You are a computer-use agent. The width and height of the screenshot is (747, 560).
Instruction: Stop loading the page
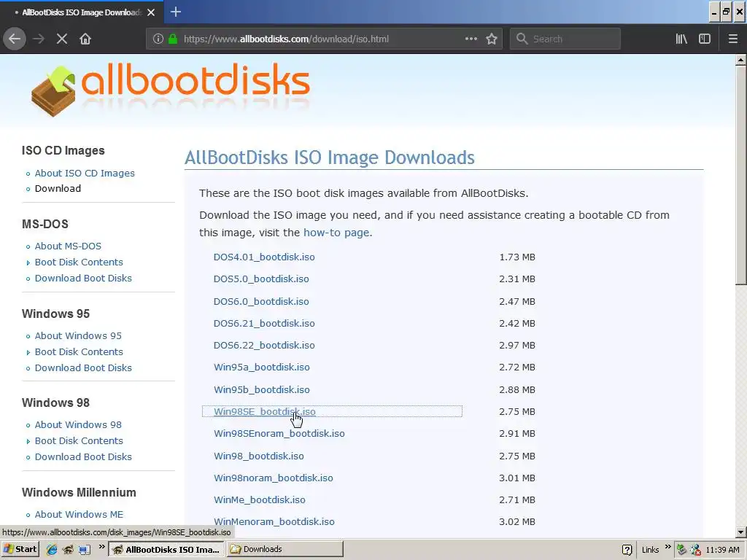[x=62, y=39]
